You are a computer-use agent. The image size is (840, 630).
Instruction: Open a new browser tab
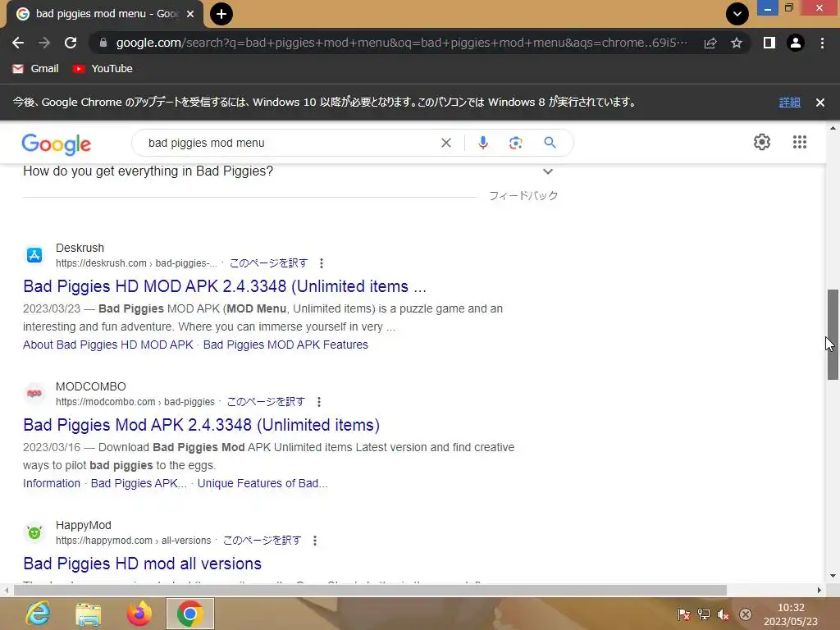[x=221, y=14]
